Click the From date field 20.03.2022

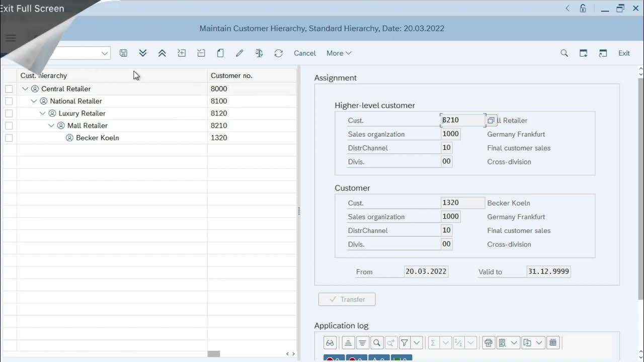click(x=426, y=271)
